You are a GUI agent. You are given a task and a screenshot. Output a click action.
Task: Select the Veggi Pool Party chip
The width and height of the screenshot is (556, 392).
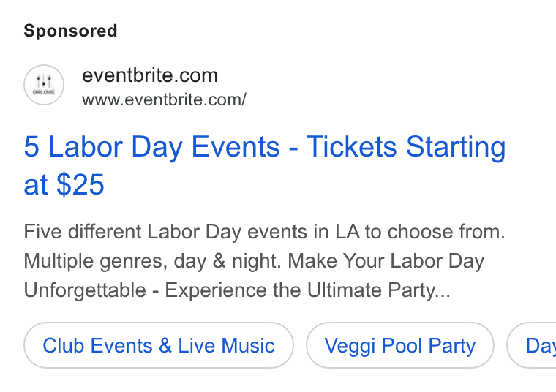point(400,345)
